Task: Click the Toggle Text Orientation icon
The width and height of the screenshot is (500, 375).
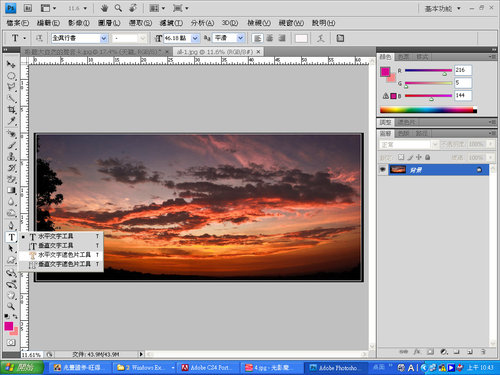Action: pyautogui.click(x=39, y=38)
